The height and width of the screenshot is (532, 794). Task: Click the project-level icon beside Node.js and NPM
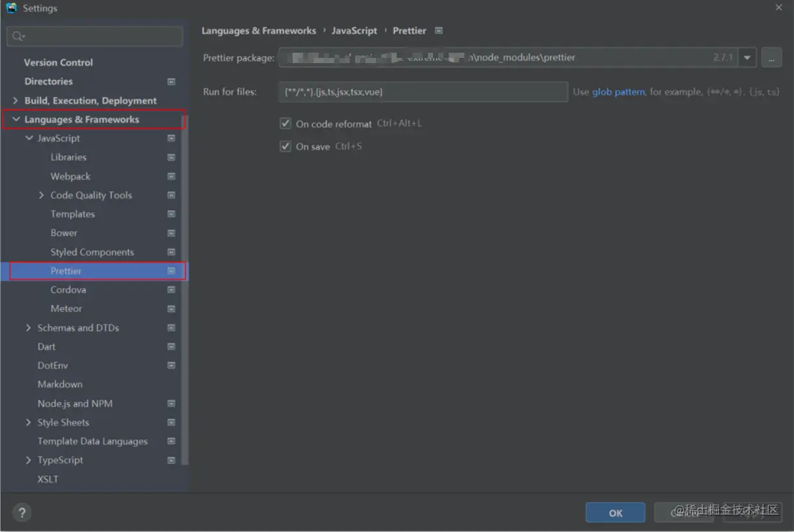[171, 404]
